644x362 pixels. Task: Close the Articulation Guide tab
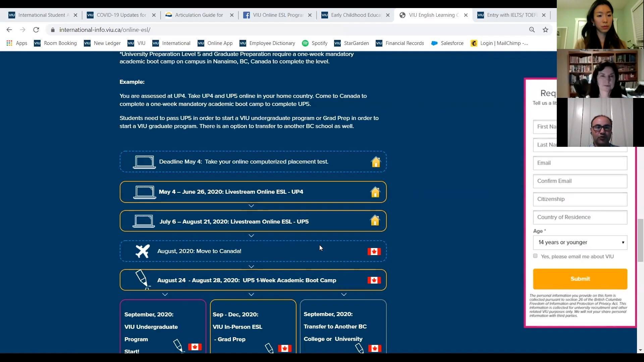coord(232,15)
